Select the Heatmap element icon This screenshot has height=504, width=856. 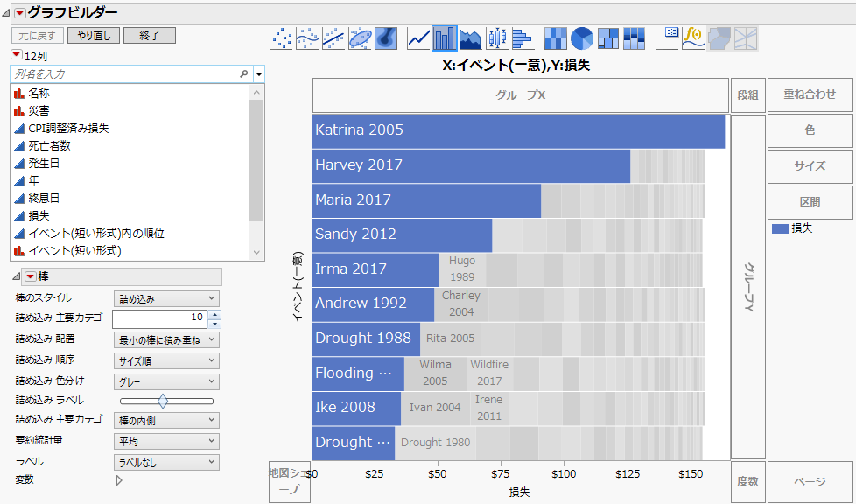click(556, 38)
